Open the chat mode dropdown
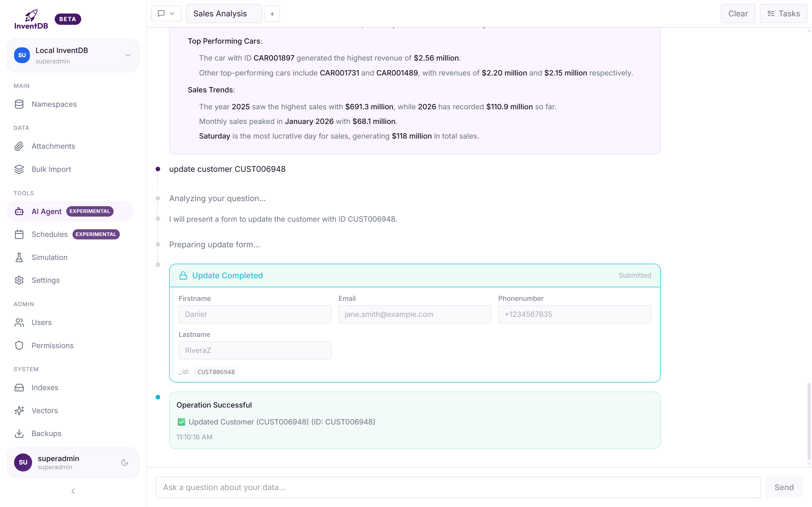This screenshot has width=812, height=507. [166, 14]
